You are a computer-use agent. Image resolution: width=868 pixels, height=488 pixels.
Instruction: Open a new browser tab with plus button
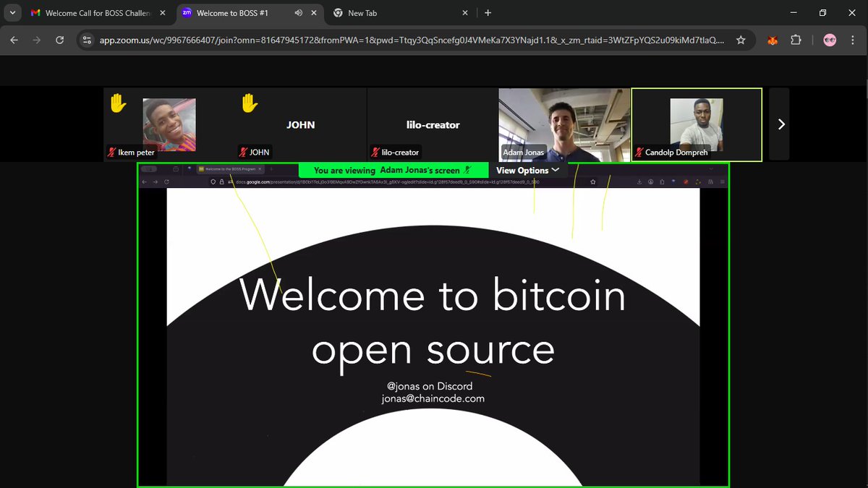[488, 13]
